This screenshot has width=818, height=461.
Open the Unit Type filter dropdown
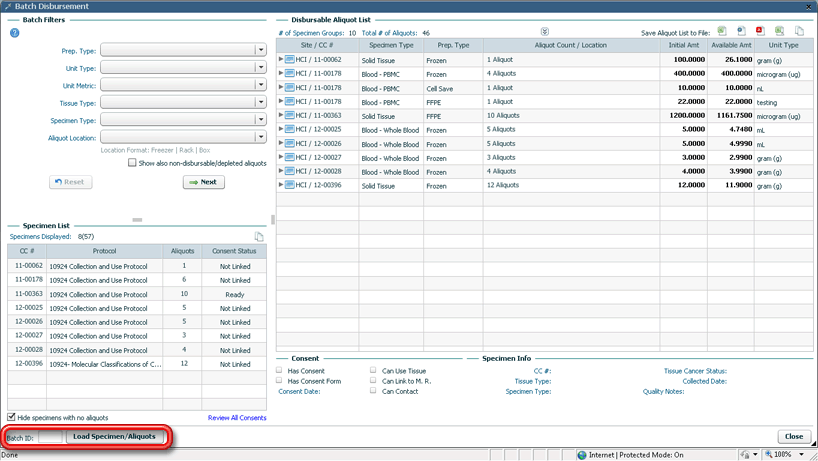[261, 67]
